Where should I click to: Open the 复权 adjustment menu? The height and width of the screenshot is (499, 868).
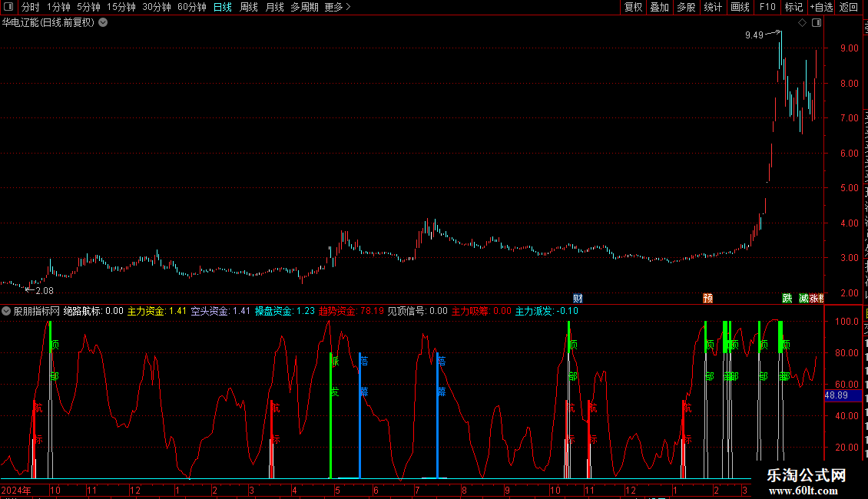633,7
